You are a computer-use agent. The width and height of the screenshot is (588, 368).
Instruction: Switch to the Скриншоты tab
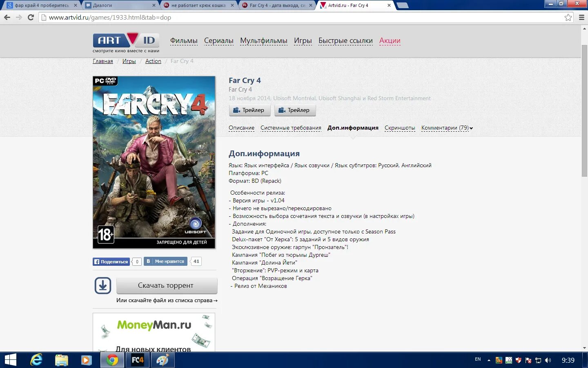pyautogui.click(x=400, y=128)
